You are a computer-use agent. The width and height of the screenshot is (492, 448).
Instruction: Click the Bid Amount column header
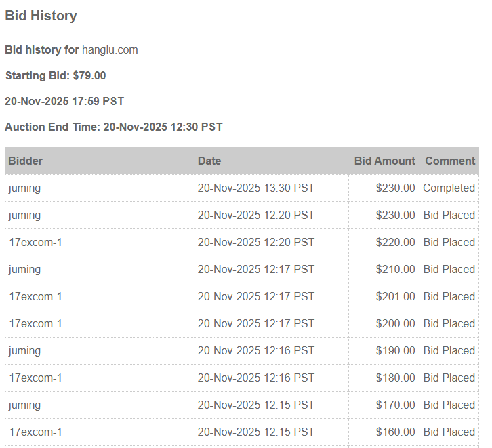click(x=384, y=161)
